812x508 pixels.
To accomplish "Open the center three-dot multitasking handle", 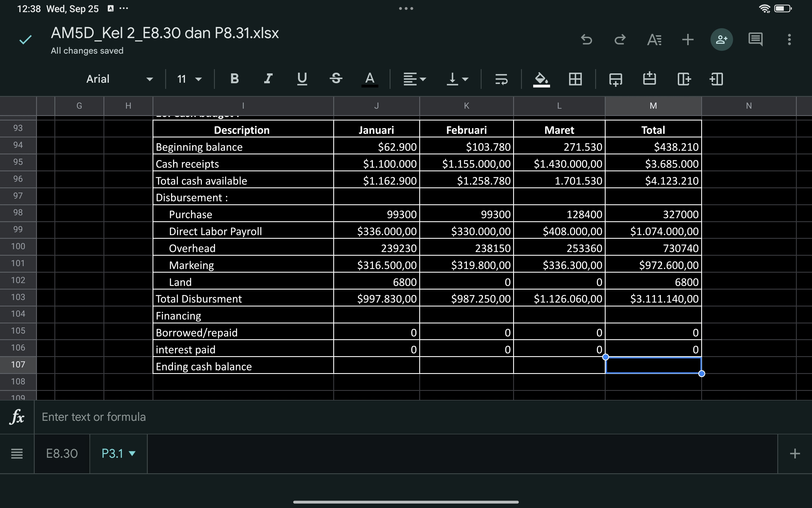I will [x=406, y=8].
